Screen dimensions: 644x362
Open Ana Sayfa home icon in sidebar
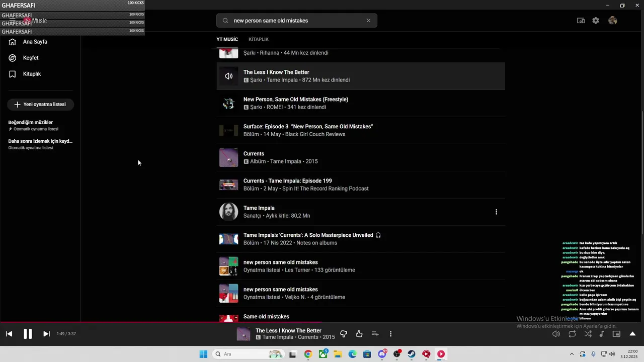13,42
